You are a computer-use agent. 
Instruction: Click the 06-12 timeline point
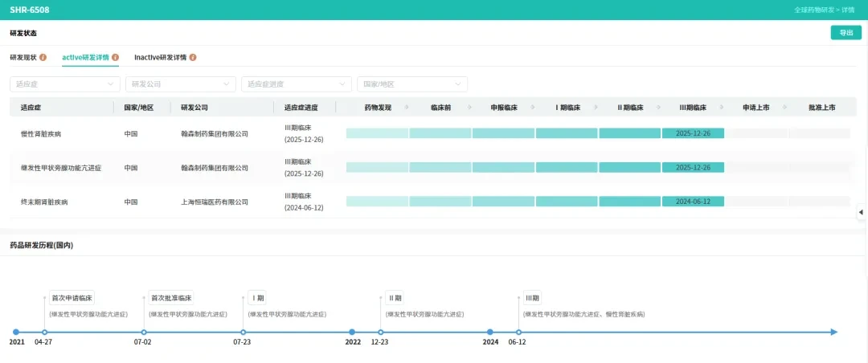pyautogui.click(x=518, y=332)
